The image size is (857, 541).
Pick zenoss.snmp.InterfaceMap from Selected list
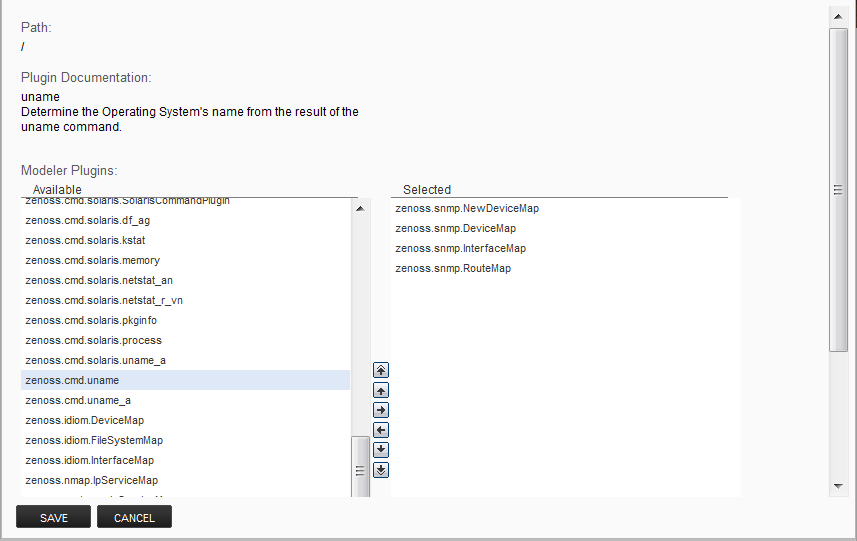(x=460, y=248)
